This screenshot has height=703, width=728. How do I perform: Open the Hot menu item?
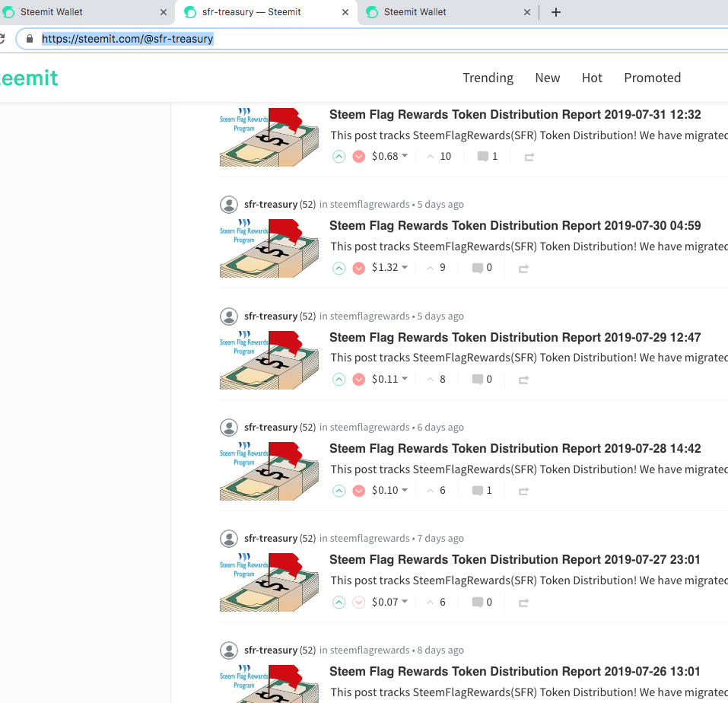592,78
